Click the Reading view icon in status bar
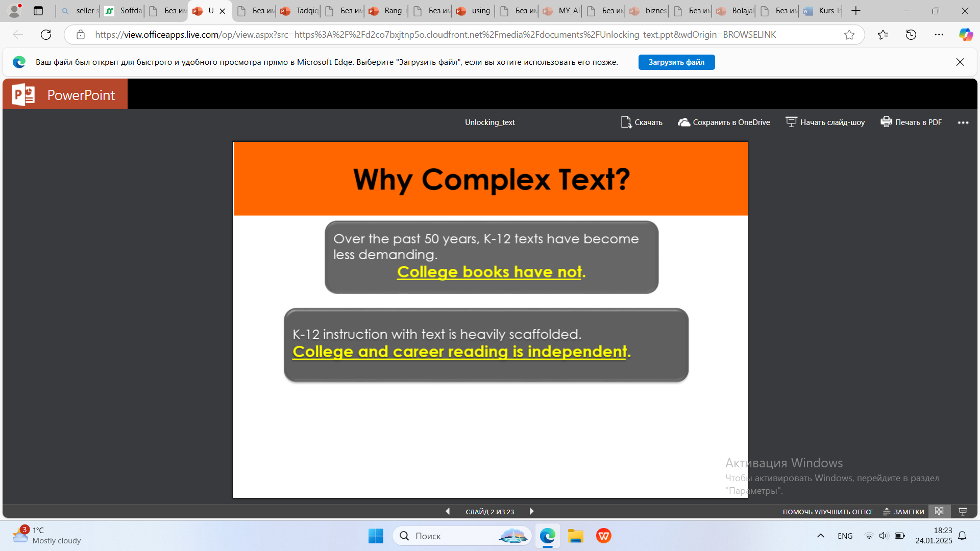 click(x=940, y=511)
